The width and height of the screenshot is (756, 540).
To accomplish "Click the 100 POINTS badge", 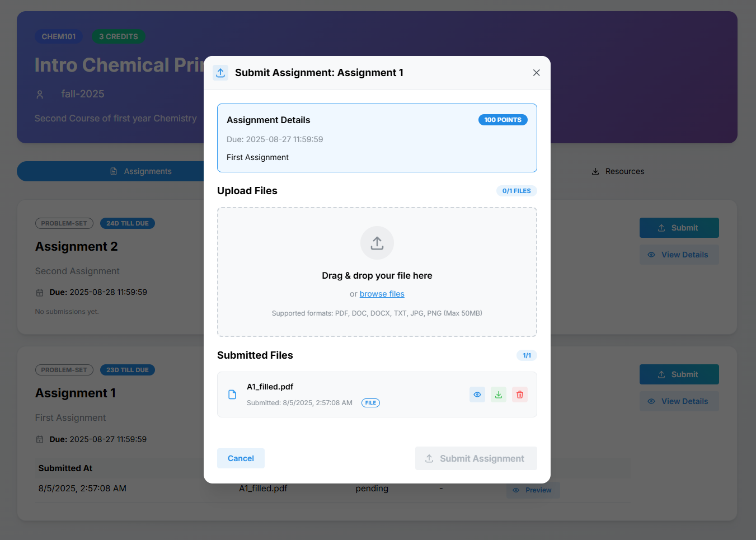I will tap(503, 120).
